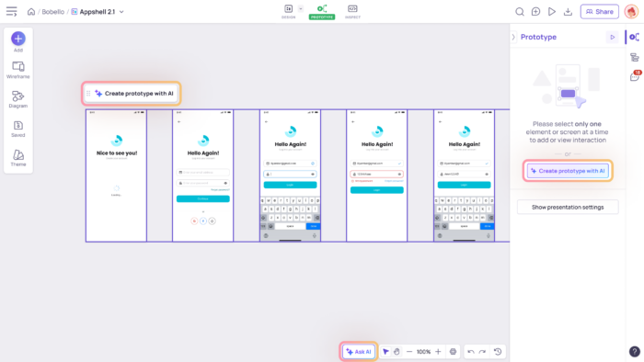Open the hamburger main menu
644x362 pixels.
pos(11,11)
